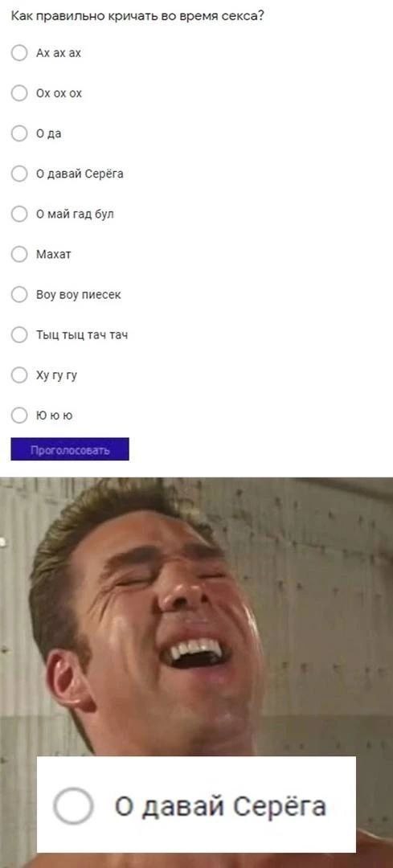Click the 'Ю ю ю' label text

[54, 416]
